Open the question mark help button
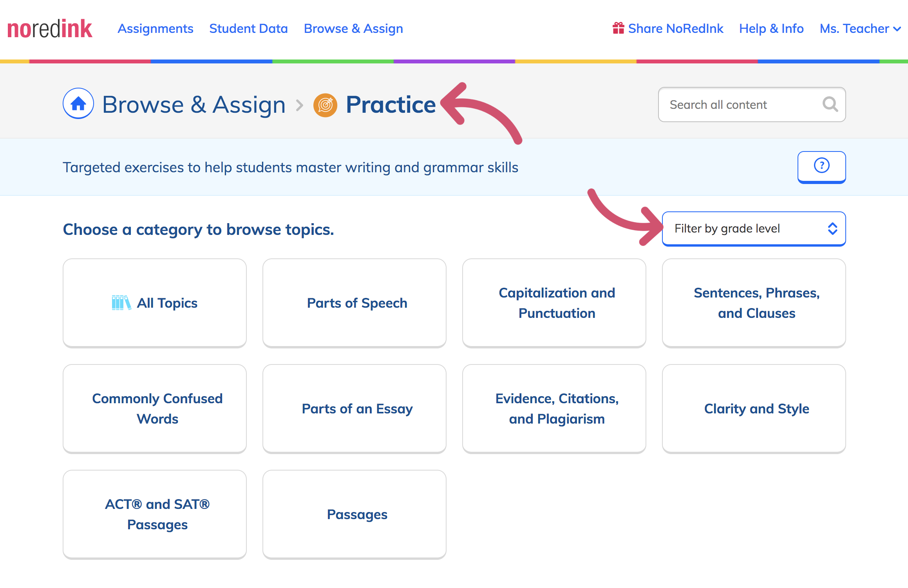908x588 pixels. point(821,167)
